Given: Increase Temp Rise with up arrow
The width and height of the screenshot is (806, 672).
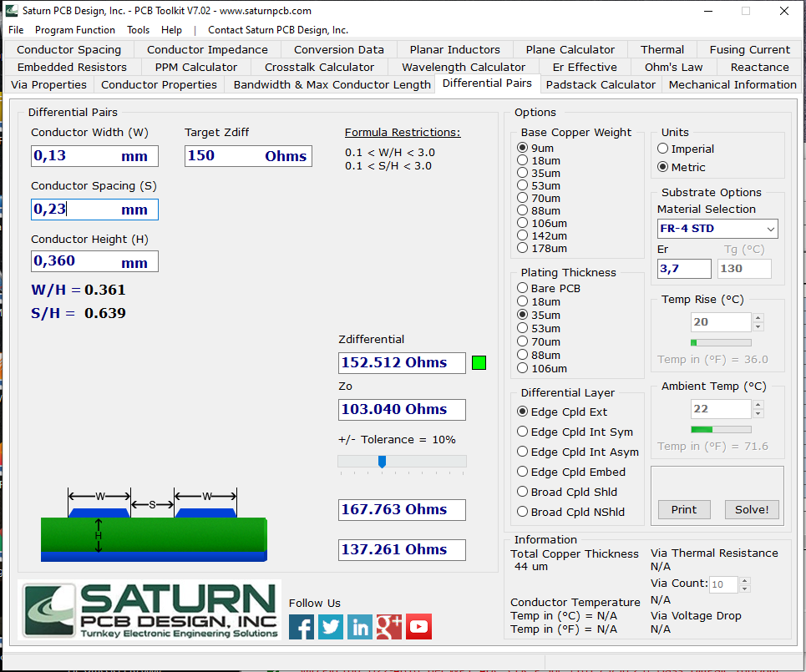Looking at the screenshot, I should [758, 318].
